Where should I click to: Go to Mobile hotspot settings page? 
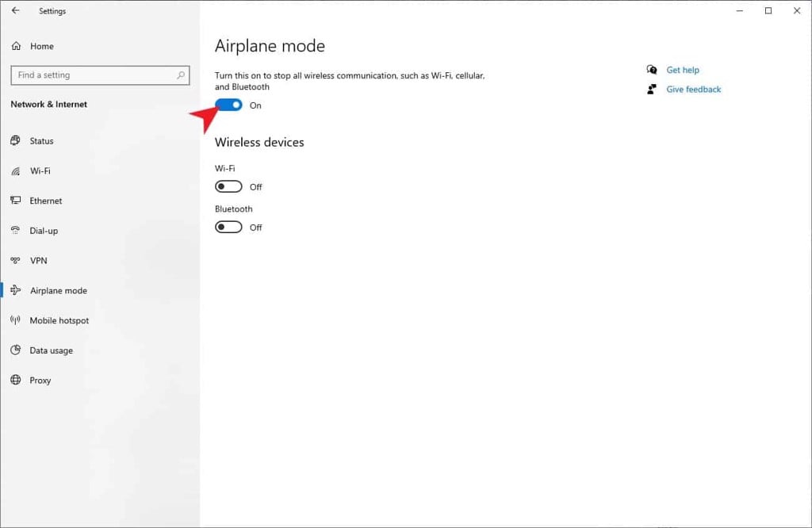(x=59, y=320)
